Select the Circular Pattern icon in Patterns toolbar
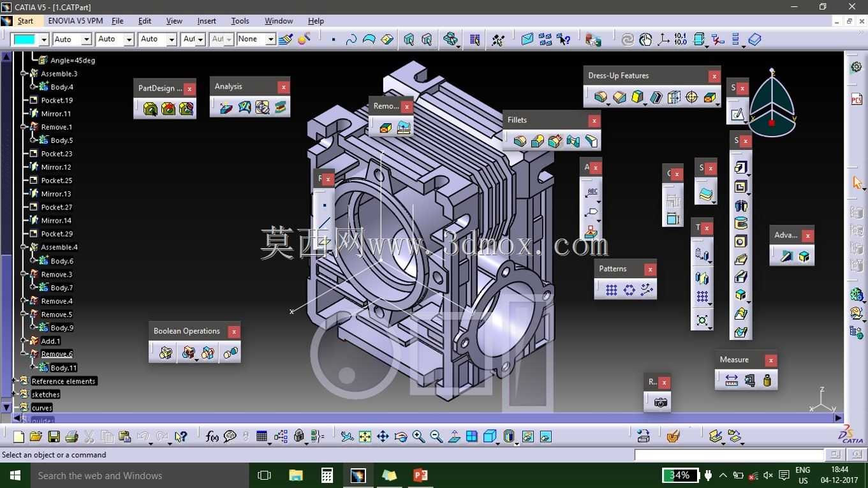Image resolution: width=868 pixels, height=488 pixels. click(x=629, y=290)
